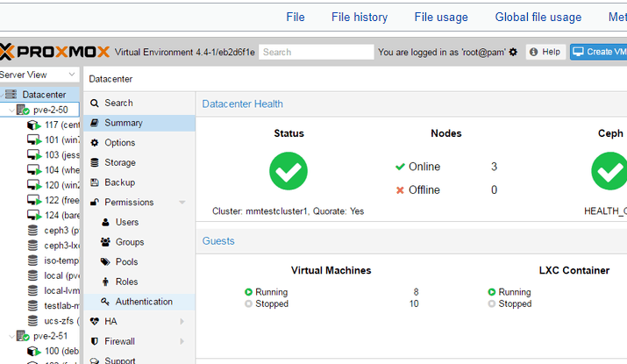This screenshot has height=364, width=627.
Task: Click the VM icon for 101
Action: 33,140
